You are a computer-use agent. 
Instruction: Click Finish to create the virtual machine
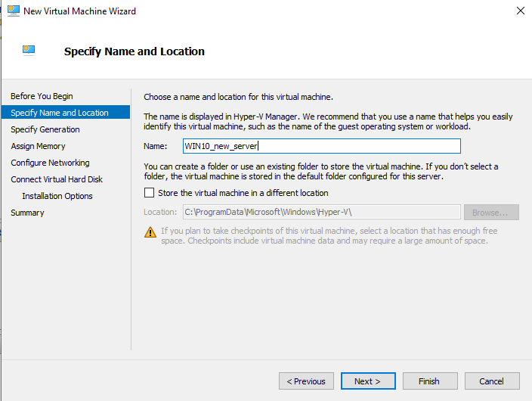[430, 381]
